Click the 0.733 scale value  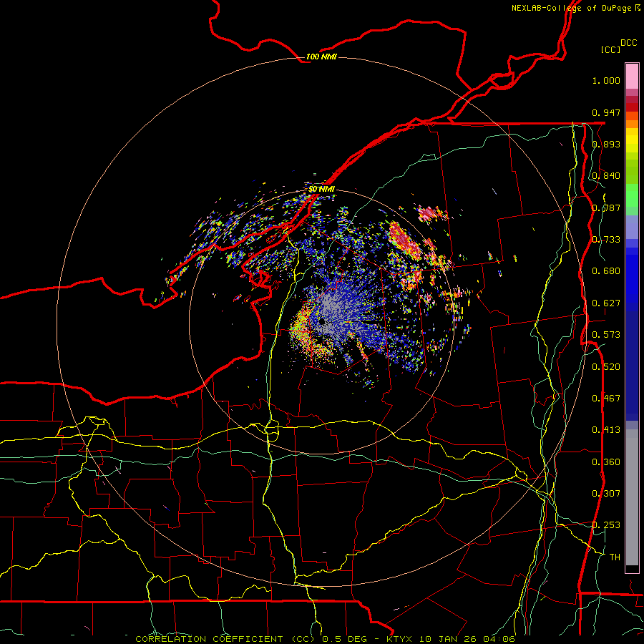pyautogui.click(x=606, y=240)
